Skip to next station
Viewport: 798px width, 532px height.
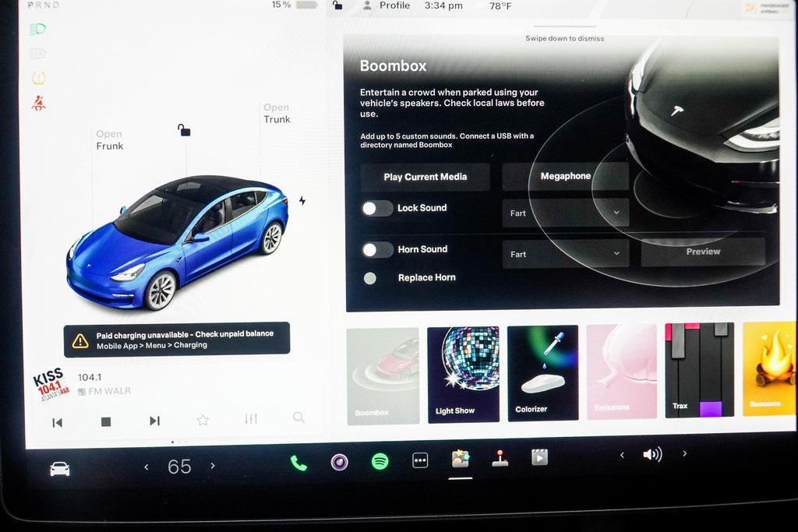coord(154,421)
